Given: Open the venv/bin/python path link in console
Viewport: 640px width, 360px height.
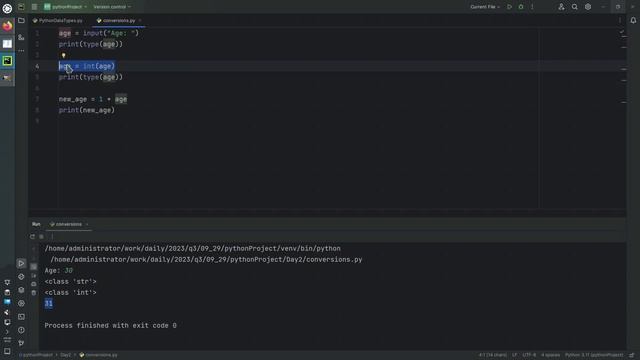Looking at the screenshot, I should pos(193,249).
